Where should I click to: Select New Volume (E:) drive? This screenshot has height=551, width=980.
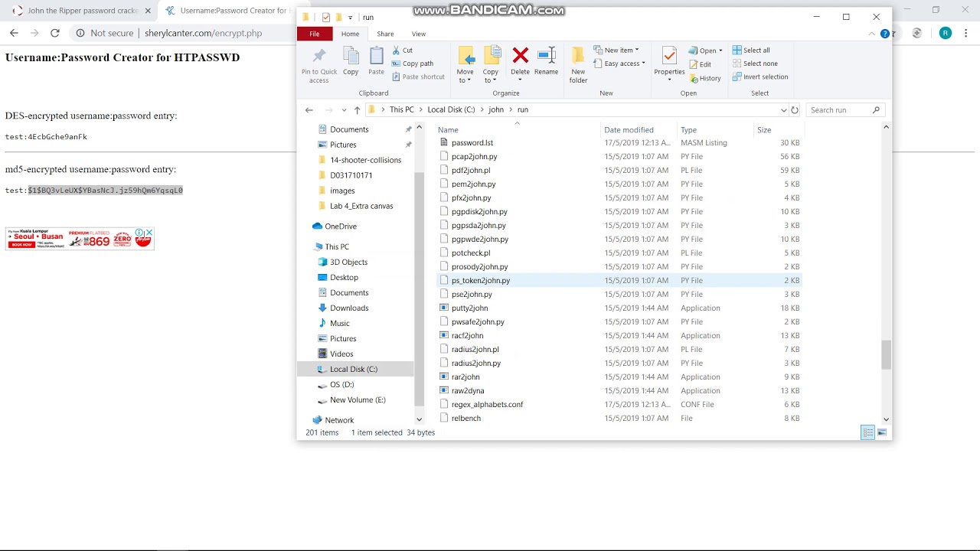tap(358, 399)
